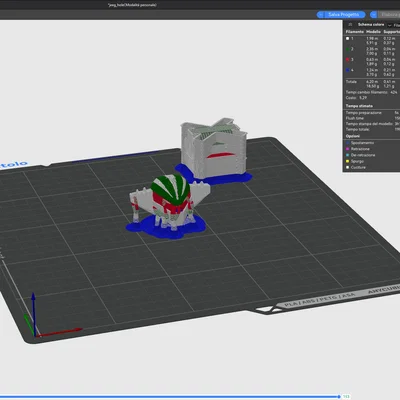Click the blue filament 4 color swatch

click(x=348, y=70)
